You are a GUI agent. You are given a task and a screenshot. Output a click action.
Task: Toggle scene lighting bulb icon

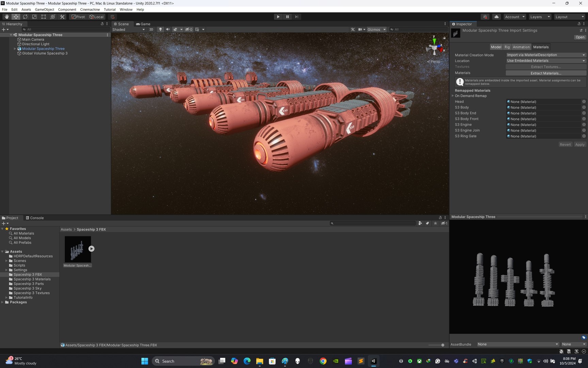click(x=160, y=29)
